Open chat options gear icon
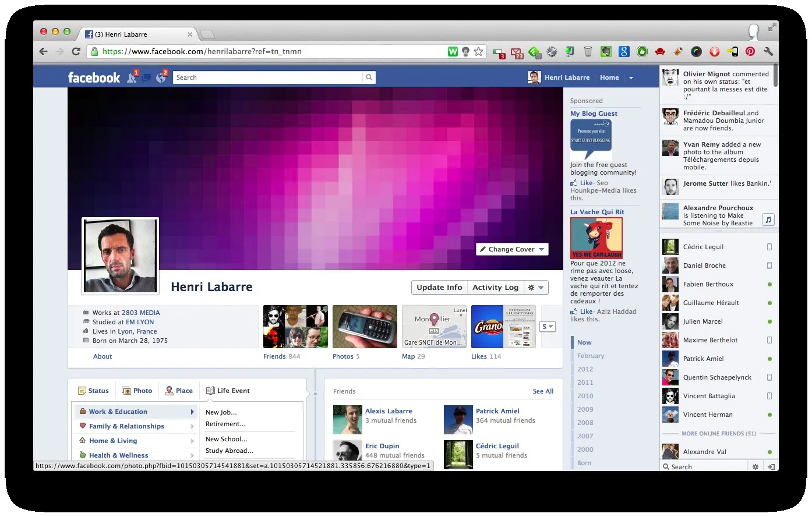Screen dimensions: 812x517 [755, 466]
